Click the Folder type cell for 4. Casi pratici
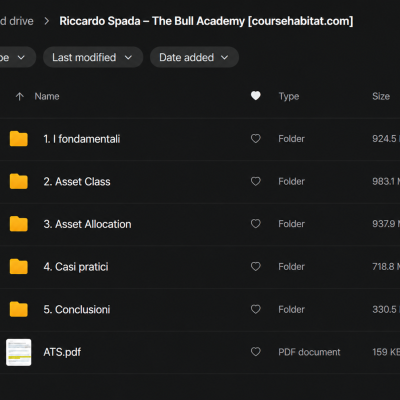 (x=292, y=267)
